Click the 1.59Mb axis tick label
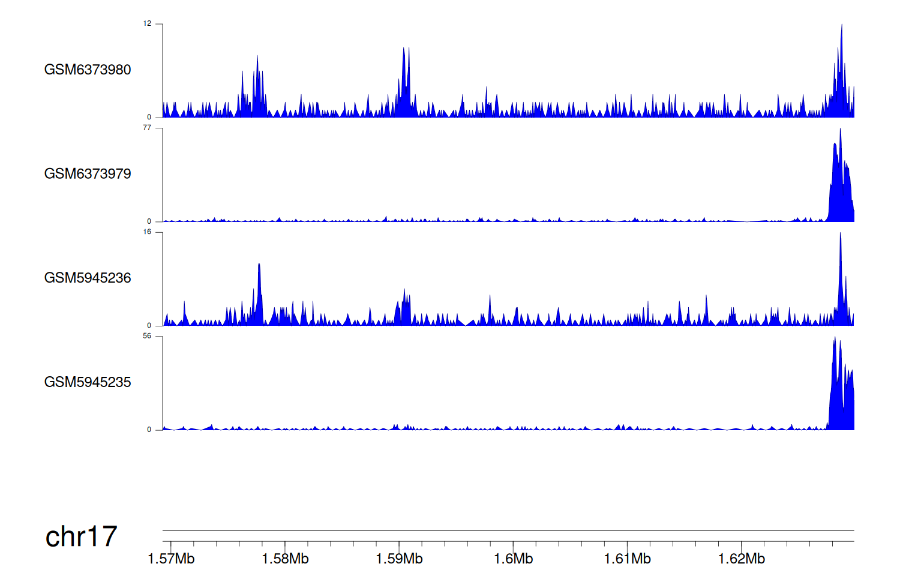This screenshot has width=900, height=588. coord(399,559)
